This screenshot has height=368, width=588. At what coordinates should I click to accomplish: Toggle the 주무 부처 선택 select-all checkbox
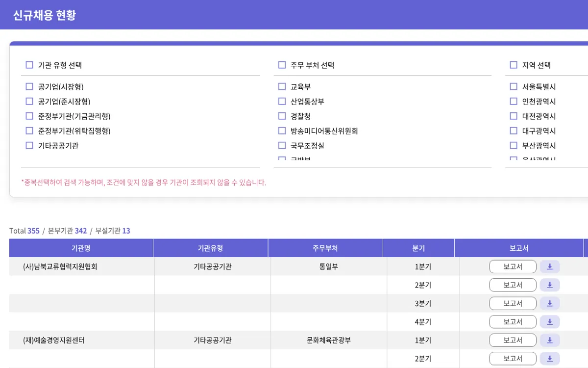coord(282,65)
